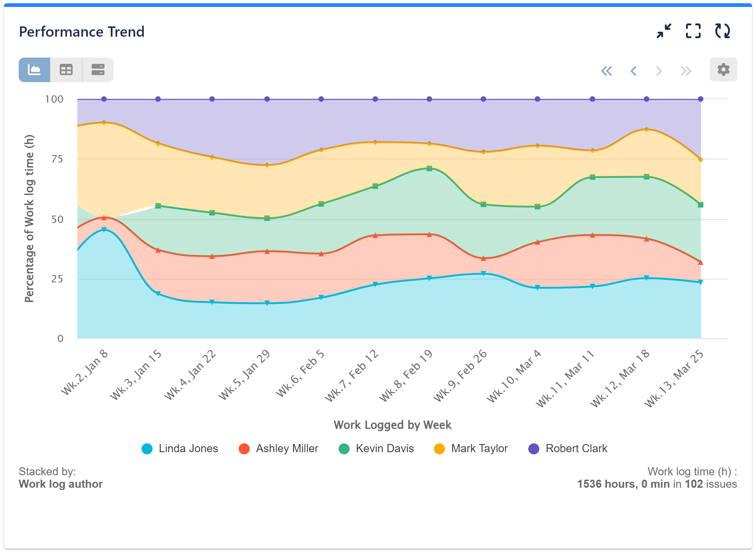Select the stacked area chart view

[34, 69]
